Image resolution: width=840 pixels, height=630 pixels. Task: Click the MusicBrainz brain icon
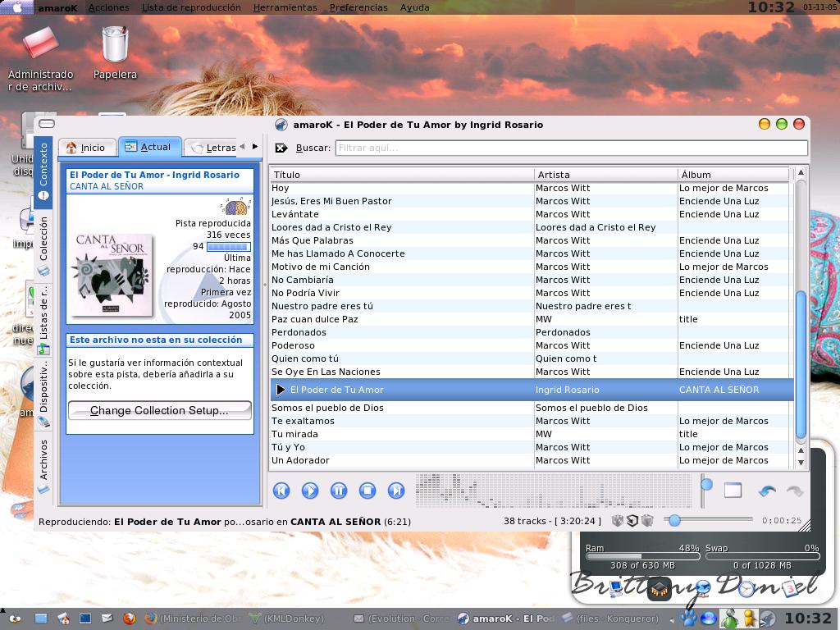235,206
